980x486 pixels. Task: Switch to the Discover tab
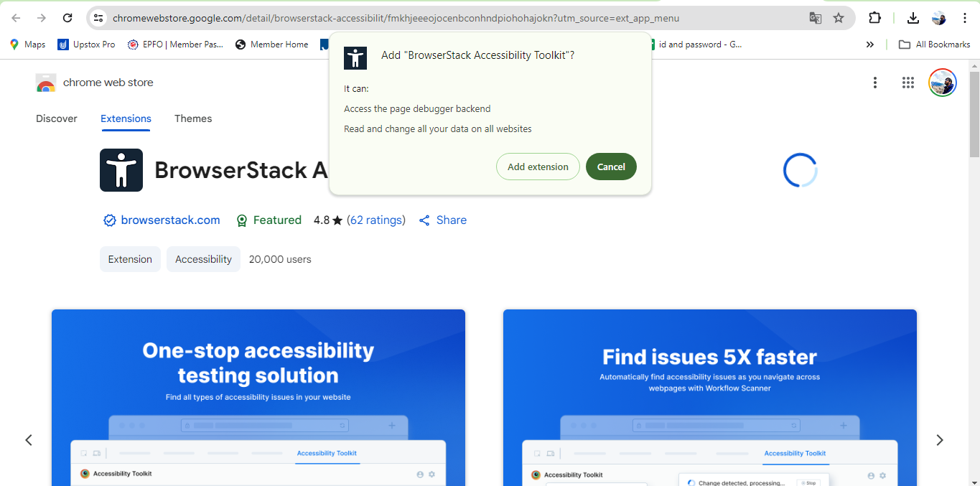(x=57, y=118)
